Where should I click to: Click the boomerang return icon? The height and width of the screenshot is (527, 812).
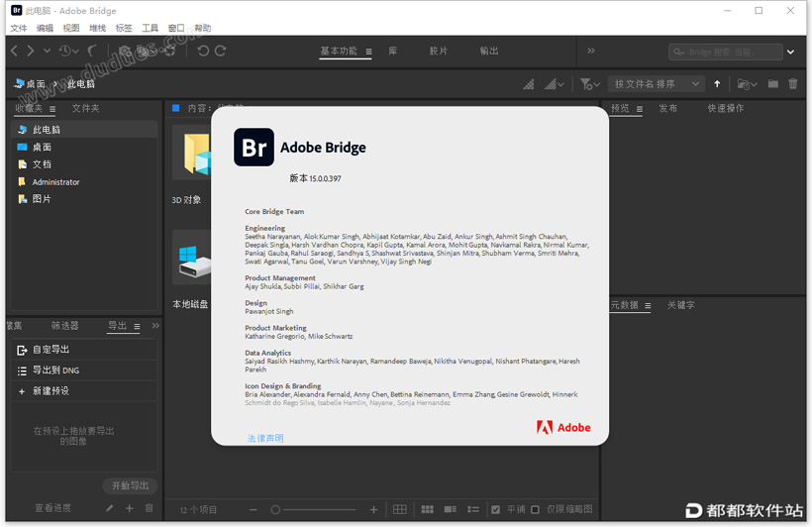[92, 51]
